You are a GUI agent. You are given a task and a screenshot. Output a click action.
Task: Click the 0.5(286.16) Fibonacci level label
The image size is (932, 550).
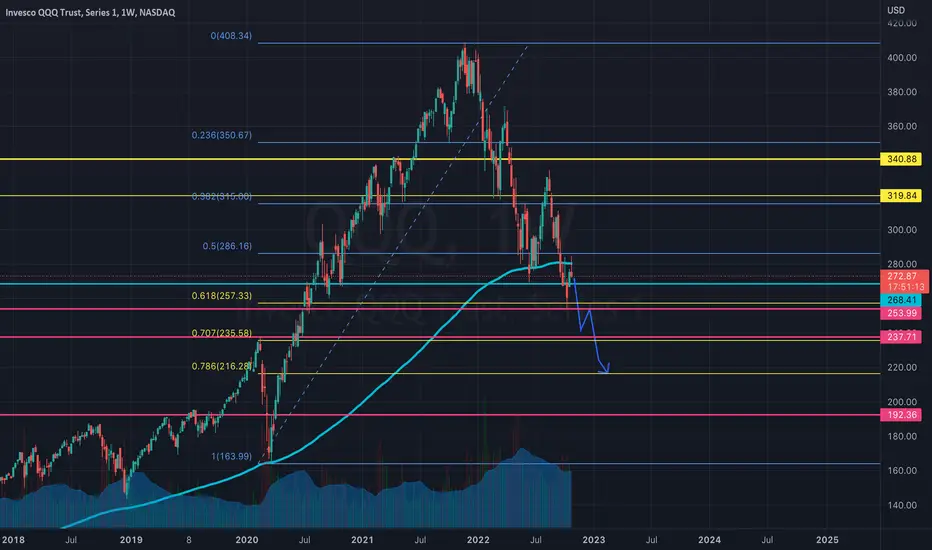pos(227,246)
